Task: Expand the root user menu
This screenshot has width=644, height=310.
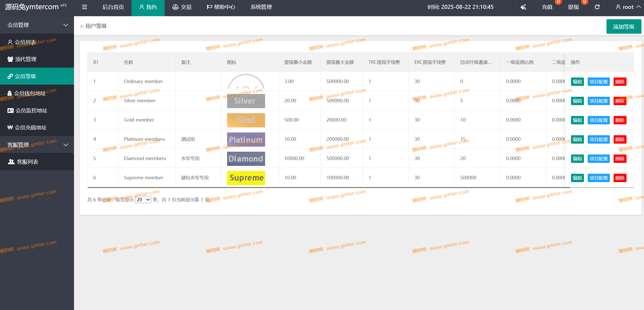Action: (628, 7)
